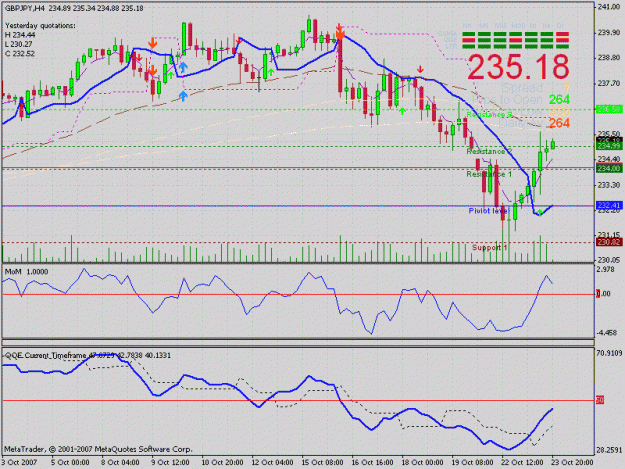Click the 70.9109 QQE scale label
Image resolution: width=625 pixels, height=469 pixels.
(609, 353)
